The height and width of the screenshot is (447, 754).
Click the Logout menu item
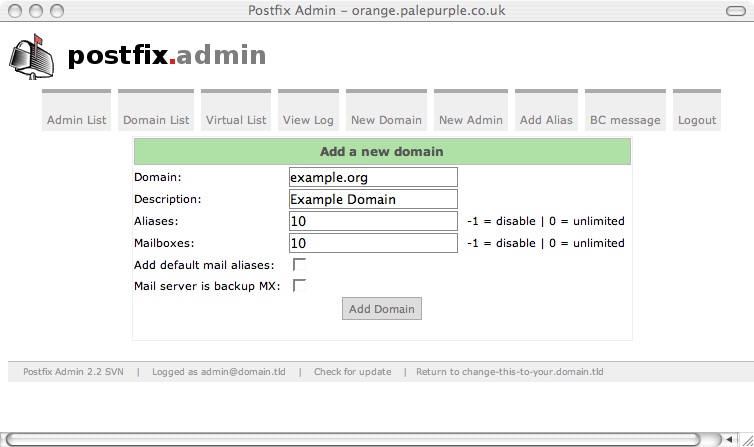coord(697,119)
